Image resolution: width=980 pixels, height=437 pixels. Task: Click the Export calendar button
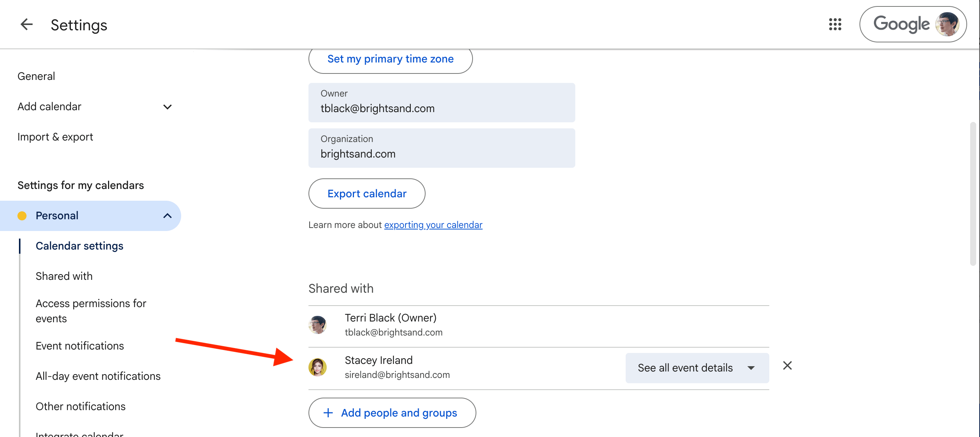point(367,194)
